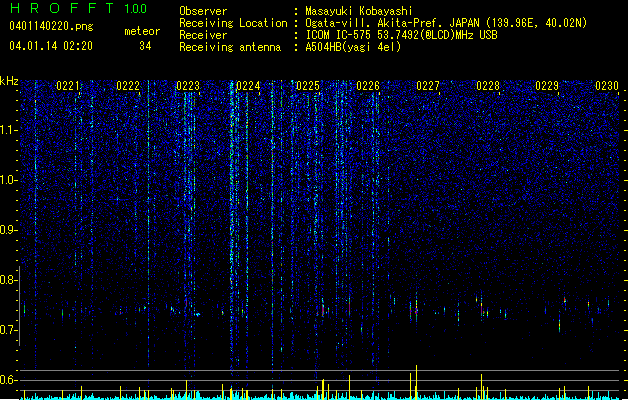
Task: Click the 1.0 kHz axis label
Action: [9, 180]
